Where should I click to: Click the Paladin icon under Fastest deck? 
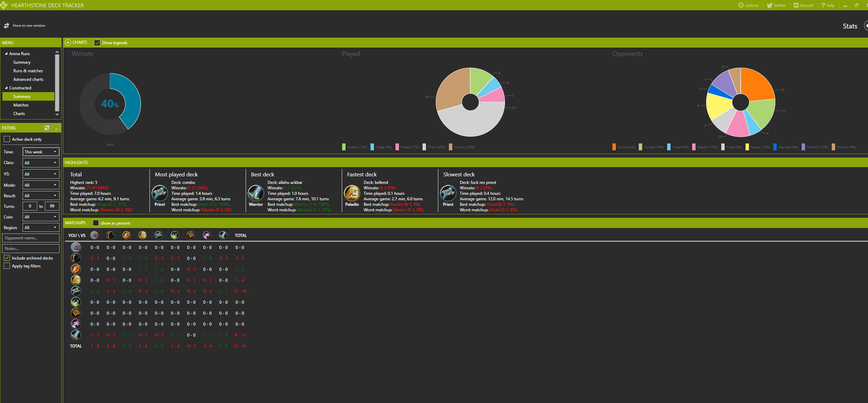click(352, 193)
